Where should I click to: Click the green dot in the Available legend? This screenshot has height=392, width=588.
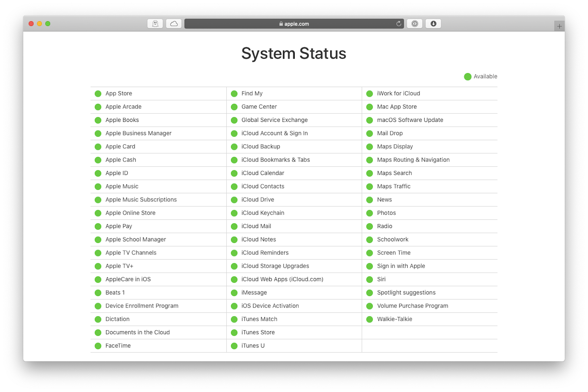[468, 76]
